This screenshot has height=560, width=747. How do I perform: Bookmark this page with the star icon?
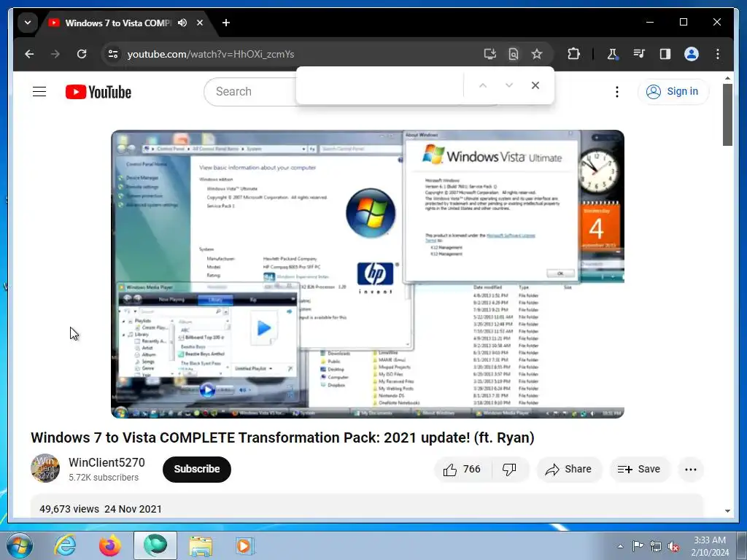coord(537,54)
